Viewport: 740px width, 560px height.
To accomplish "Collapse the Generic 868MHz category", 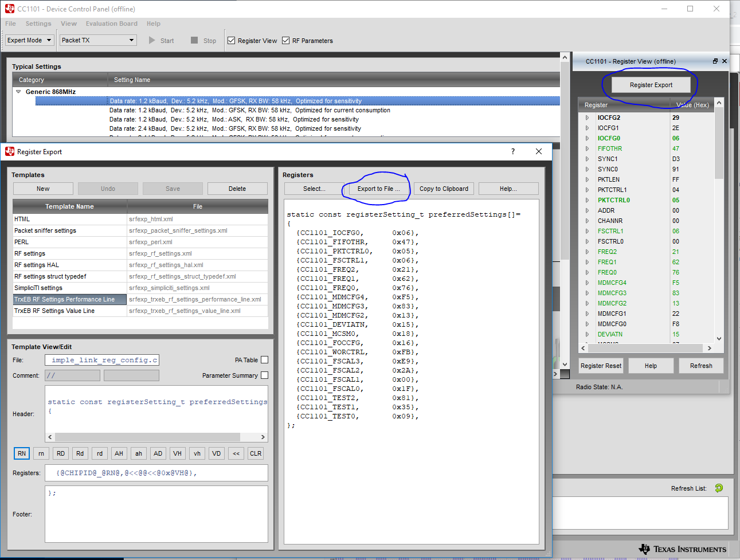I will [18, 92].
